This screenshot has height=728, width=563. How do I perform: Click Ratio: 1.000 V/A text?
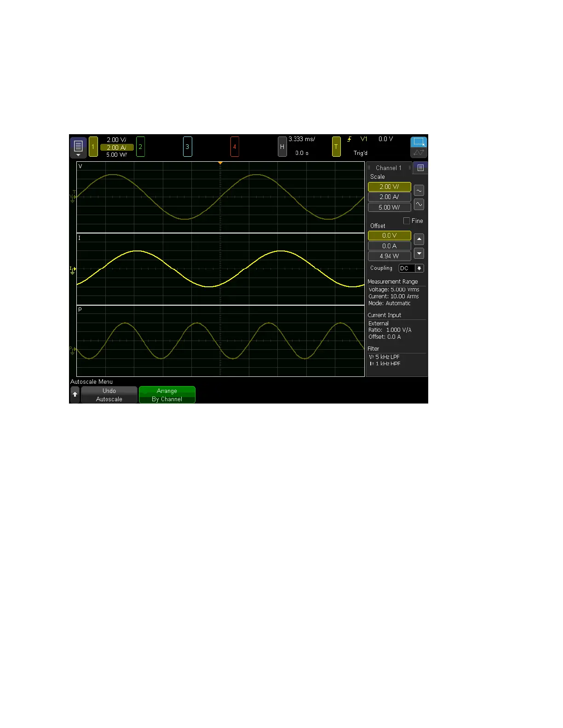390,330
